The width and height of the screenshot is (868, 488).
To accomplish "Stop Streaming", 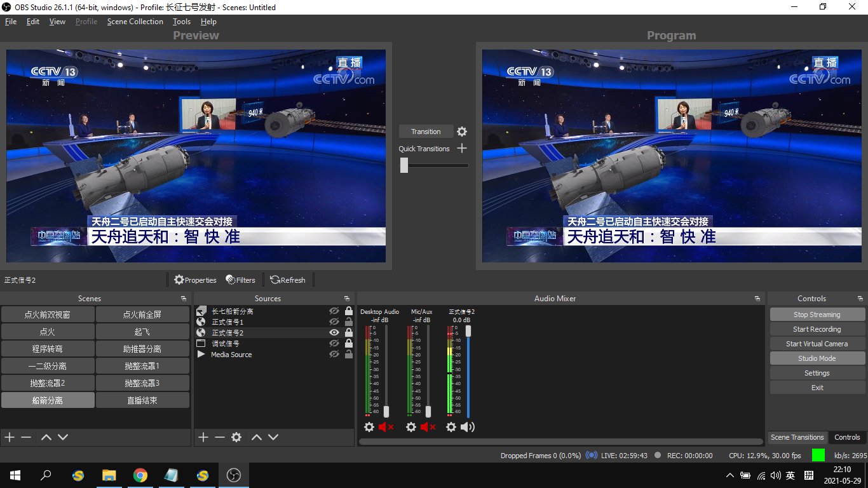I will point(817,315).
